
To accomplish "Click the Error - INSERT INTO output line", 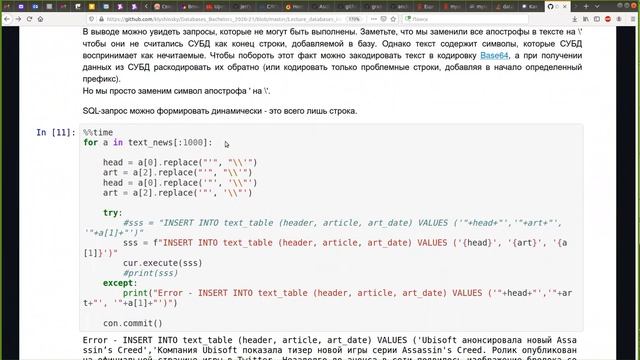I will (x=329, y=340).
